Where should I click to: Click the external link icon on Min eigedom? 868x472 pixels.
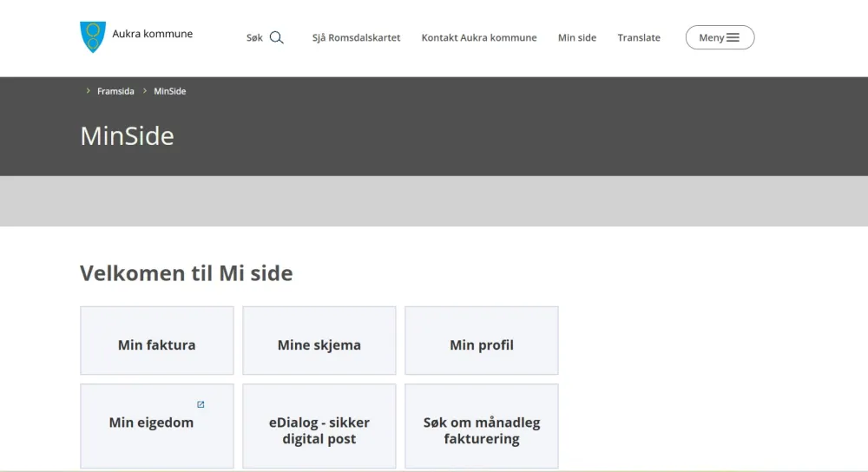click(201, 404)
